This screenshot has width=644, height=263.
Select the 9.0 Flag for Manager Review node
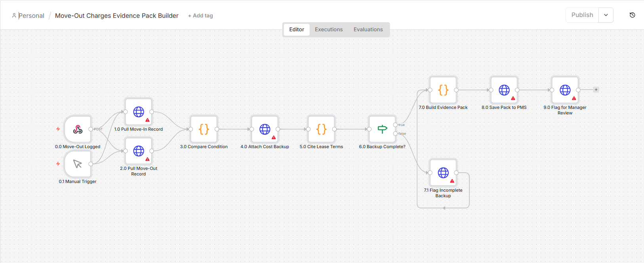[x=565, y=90]
